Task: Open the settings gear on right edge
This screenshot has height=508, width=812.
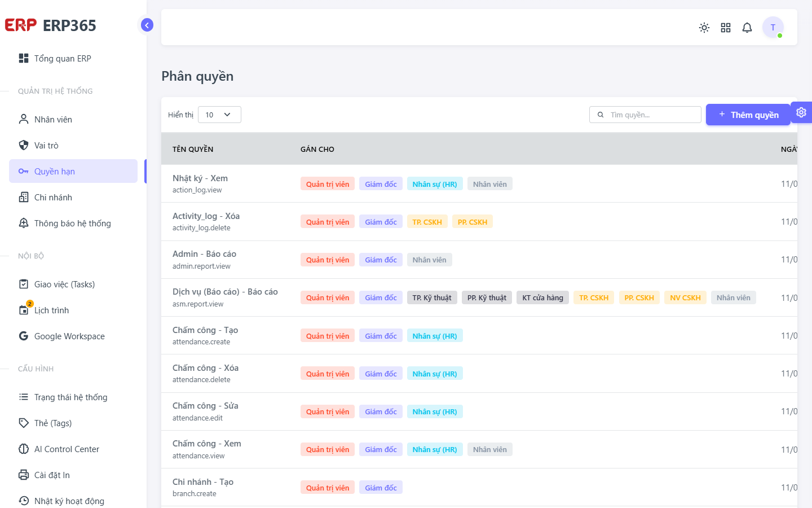Action: 801,112
